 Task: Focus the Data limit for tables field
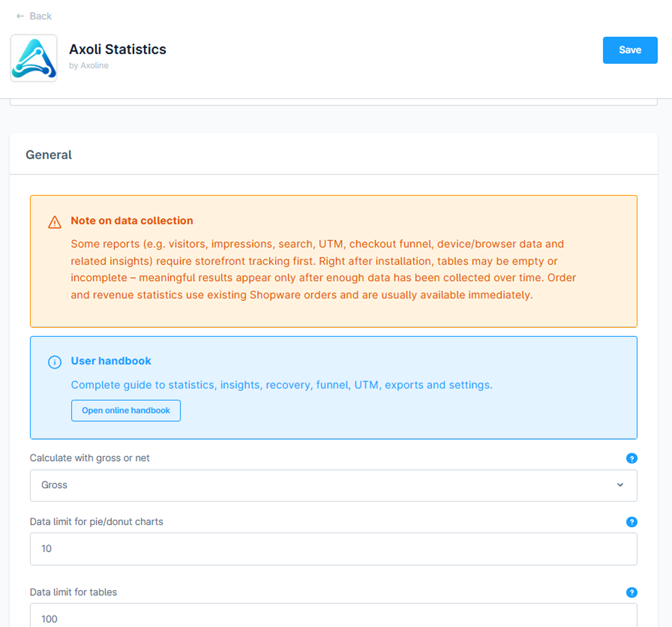(x=333, y=615)
